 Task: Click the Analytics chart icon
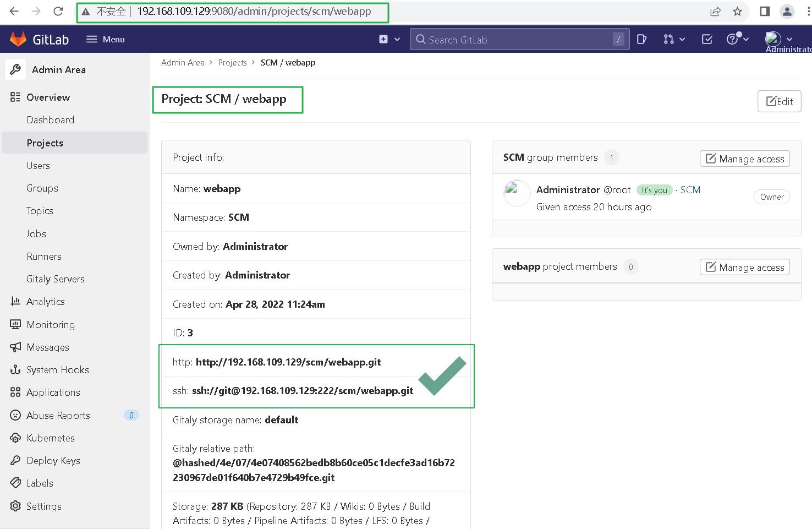15,301
